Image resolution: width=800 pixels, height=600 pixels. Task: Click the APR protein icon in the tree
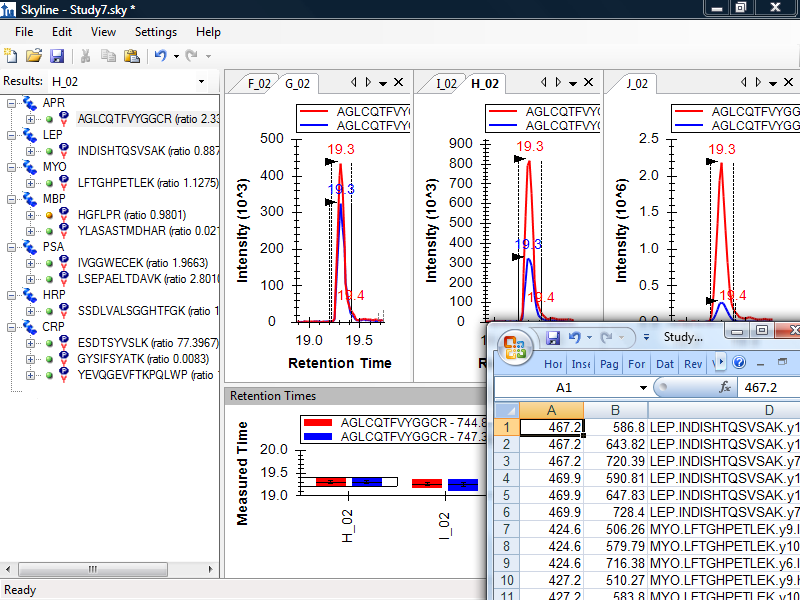(x=30, y=103)
